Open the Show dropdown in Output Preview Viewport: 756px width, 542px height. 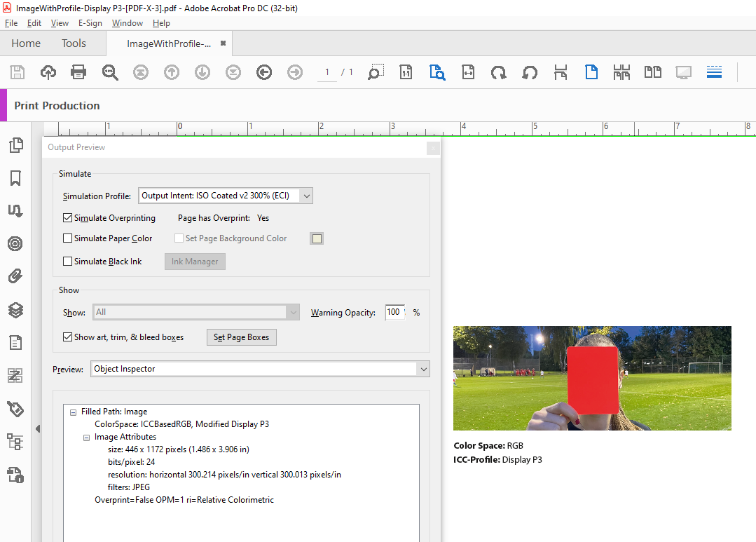[x=293, y=311]
